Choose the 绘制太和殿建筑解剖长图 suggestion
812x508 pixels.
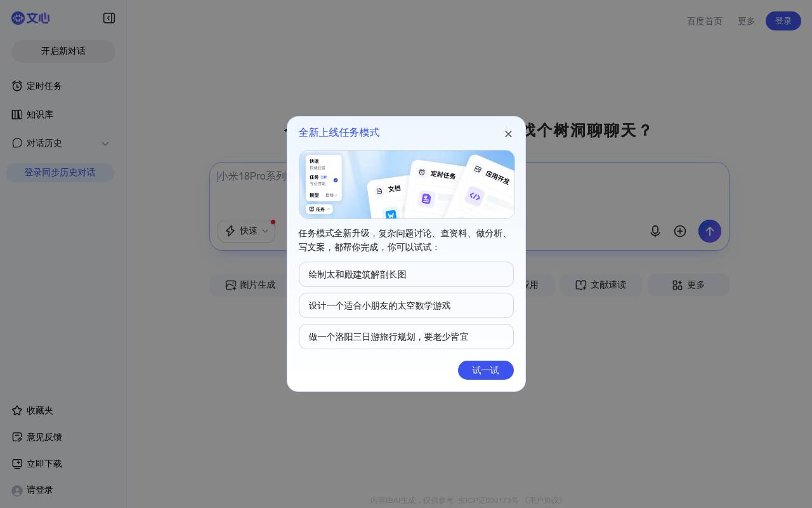pyautogui.click(x=406, y=274)
